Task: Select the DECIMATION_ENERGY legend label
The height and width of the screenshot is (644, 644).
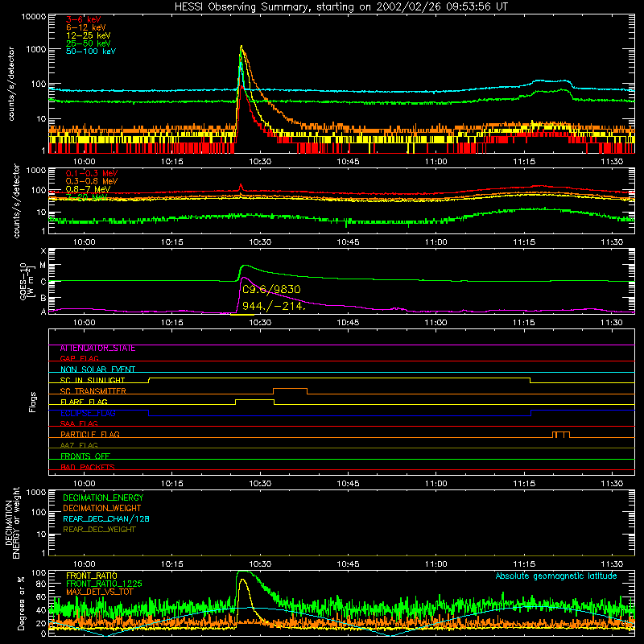Action: tap(103, 497)
